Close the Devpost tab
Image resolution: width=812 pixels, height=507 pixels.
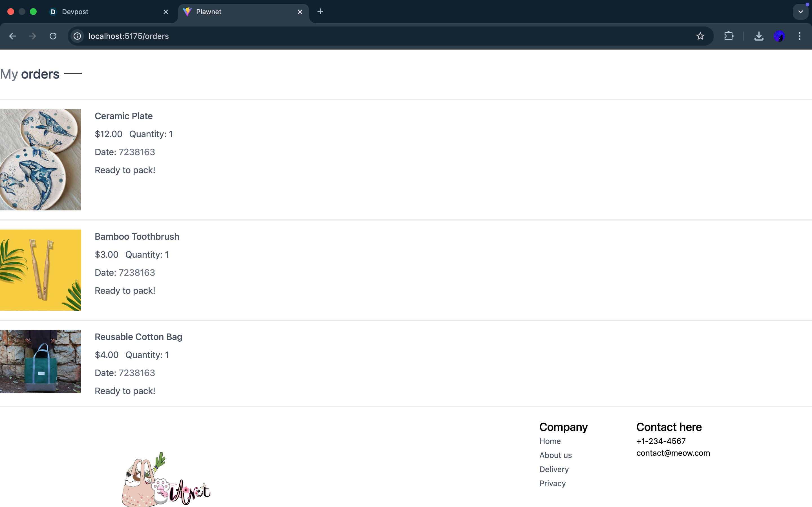(166, 12)
